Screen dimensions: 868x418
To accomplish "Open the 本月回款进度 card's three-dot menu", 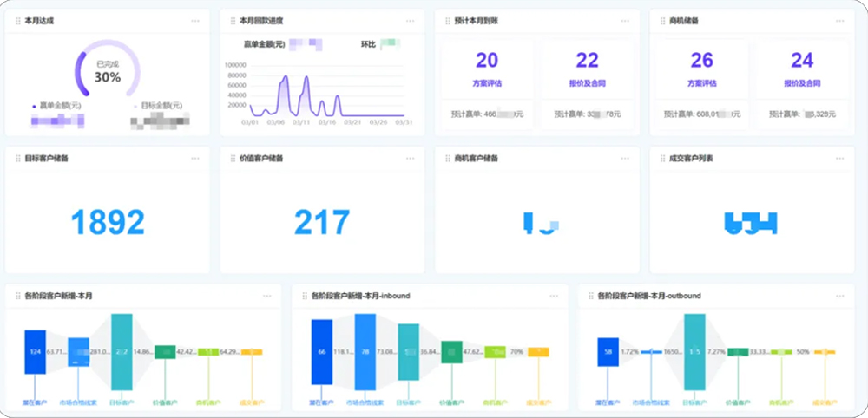I will coord(411,20).
